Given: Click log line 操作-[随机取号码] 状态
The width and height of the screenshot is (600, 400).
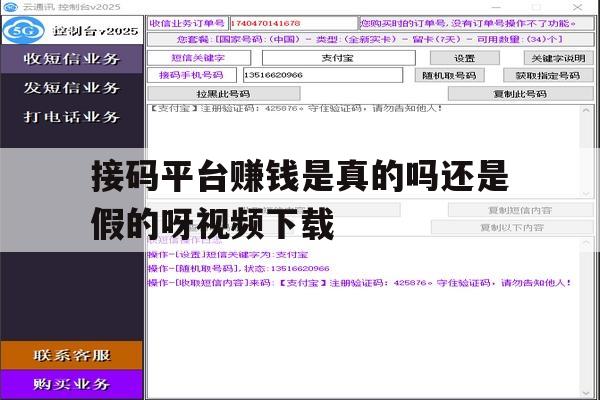Looking at the screenshot, I should (239, 268).
